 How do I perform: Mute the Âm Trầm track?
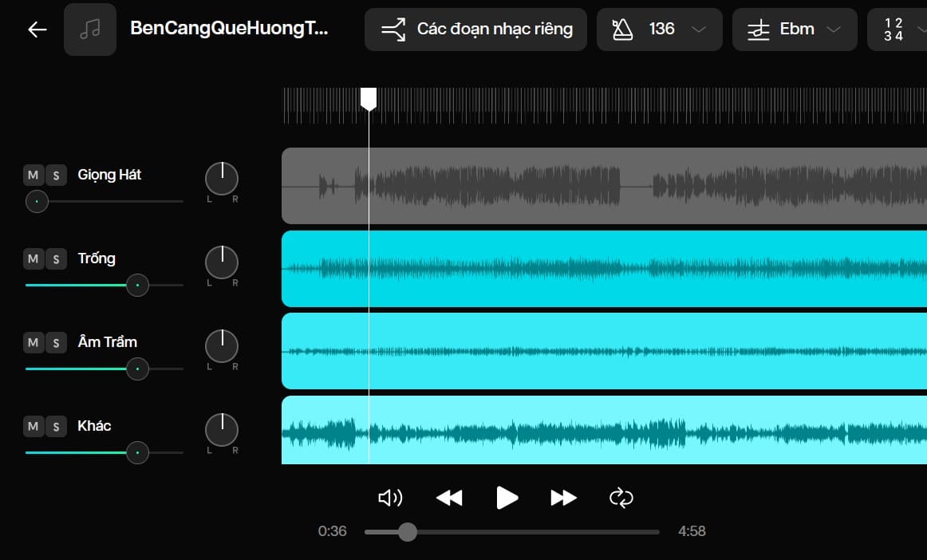tap(33, 342)
